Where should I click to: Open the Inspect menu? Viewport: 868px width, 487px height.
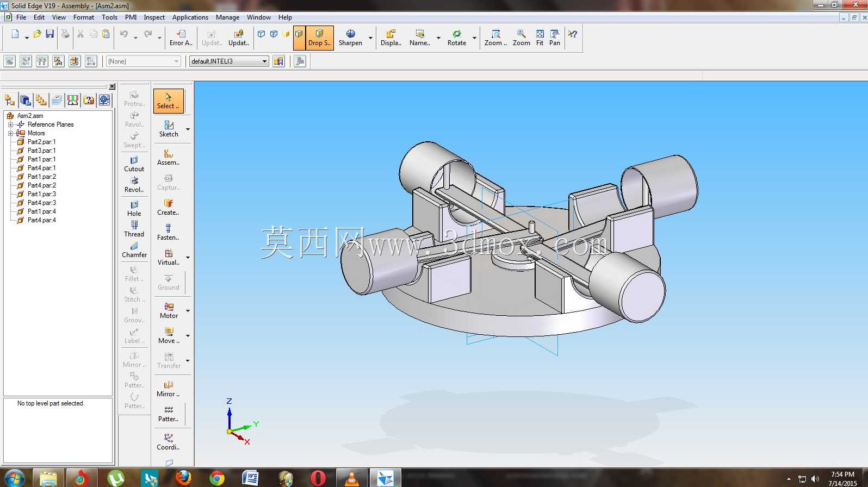(154, 17)
